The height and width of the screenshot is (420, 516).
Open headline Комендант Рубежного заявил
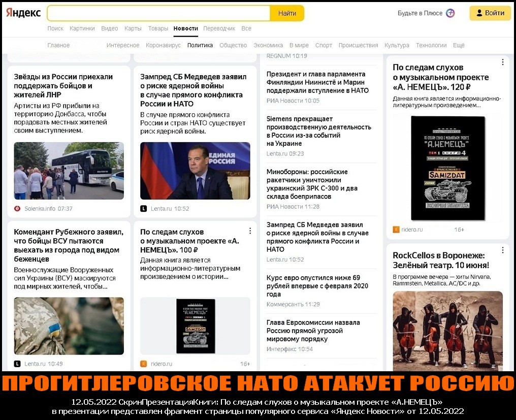click(69, 245)
